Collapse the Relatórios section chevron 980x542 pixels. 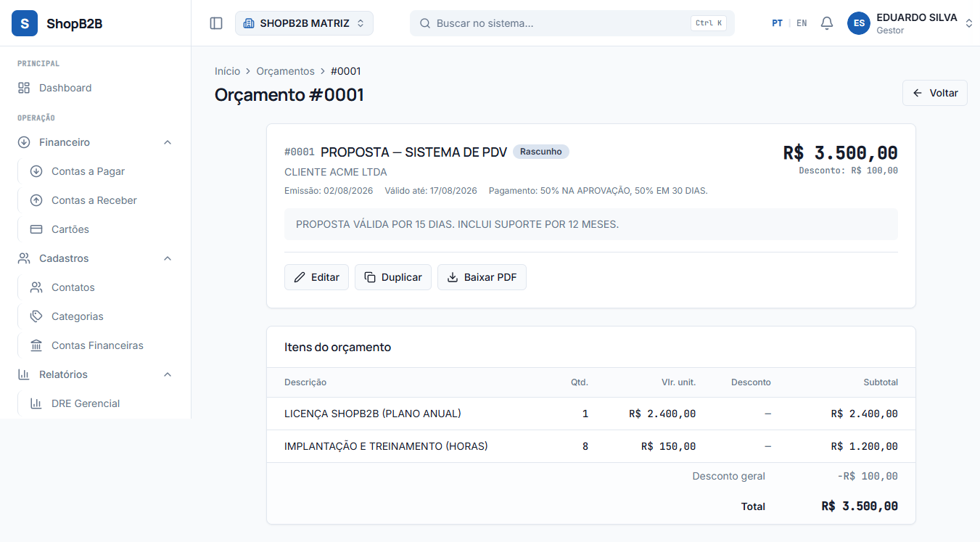(168, 374)
